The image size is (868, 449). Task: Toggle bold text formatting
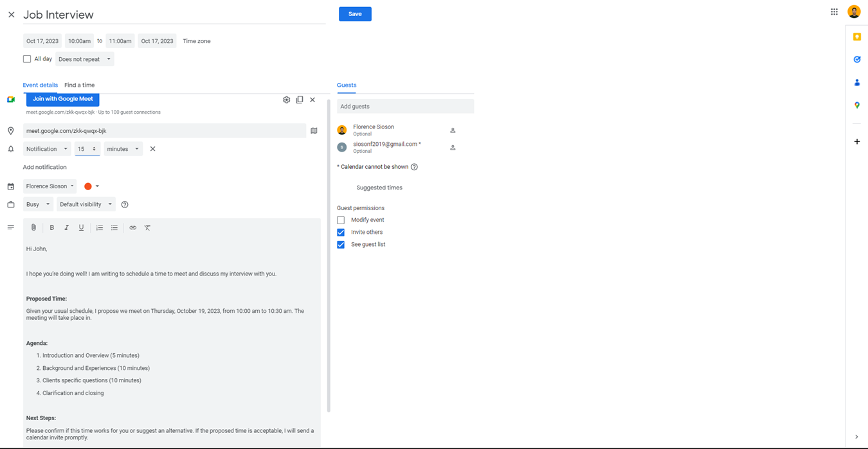pyautogui.click(x=52, y=227)
